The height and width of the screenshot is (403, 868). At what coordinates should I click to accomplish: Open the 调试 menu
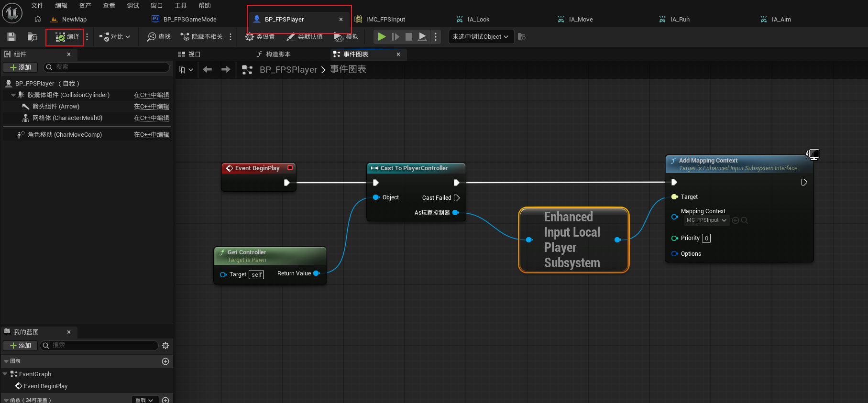(x=133, y=6)
